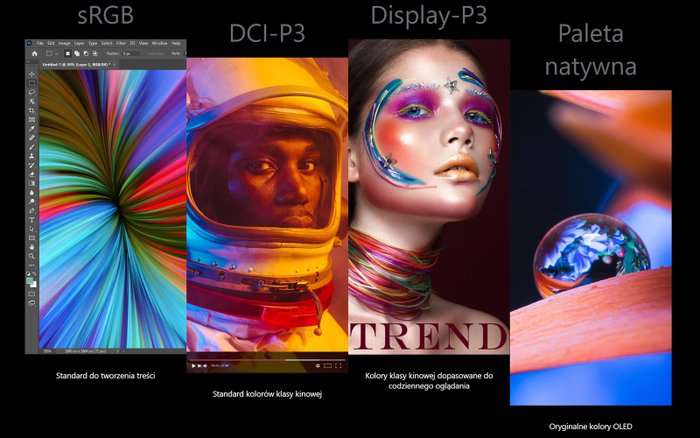Image resolution: width=700 pixels, height=438 pixels.
Task: Switch video to theater mode
Action: [328, 366]
